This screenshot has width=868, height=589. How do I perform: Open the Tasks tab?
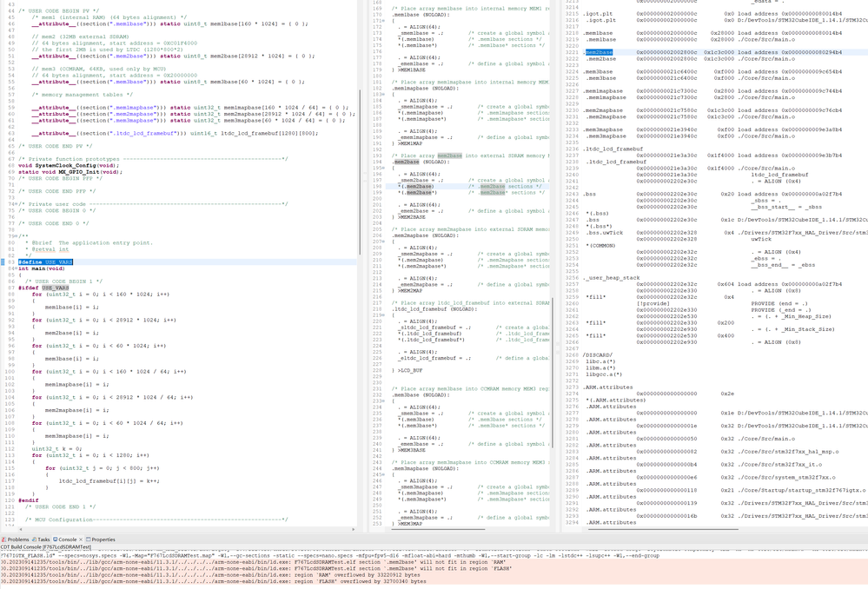pos(41,539)
